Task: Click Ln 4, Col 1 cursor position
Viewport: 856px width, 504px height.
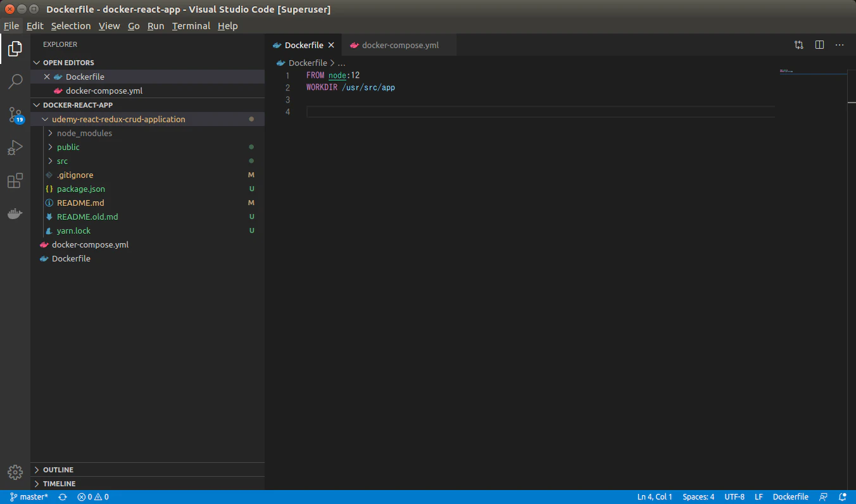Action: (x=655, y=497)
